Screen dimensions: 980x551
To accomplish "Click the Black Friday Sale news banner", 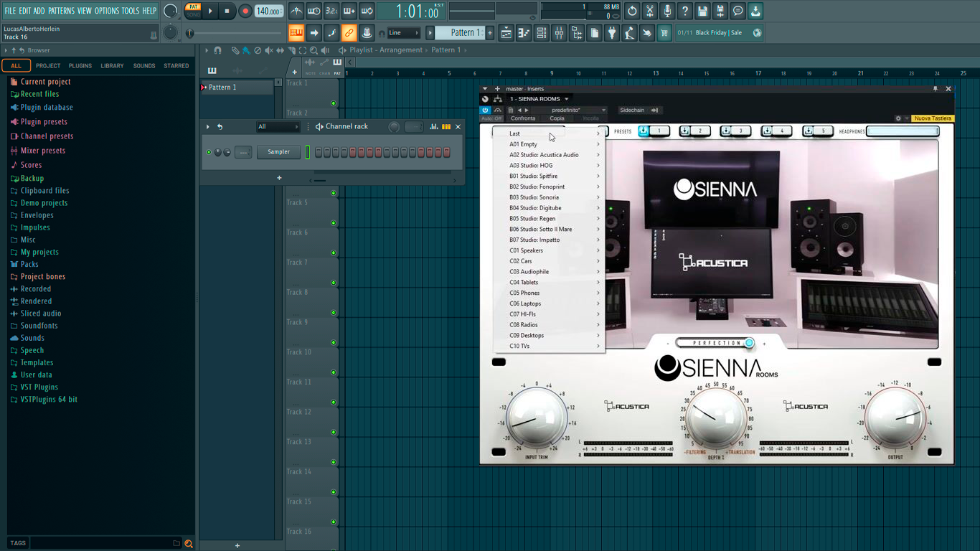I will (x=720, y=33).
